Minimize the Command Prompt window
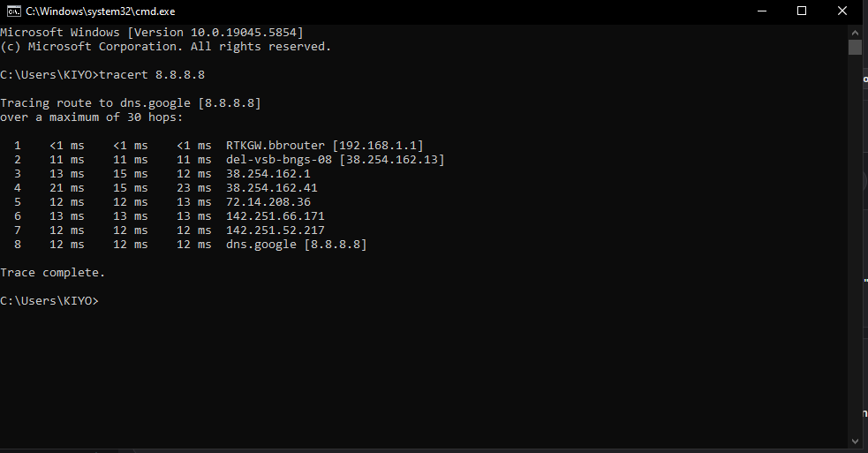This screenshot has height=453, width=868. coord(762,11)
